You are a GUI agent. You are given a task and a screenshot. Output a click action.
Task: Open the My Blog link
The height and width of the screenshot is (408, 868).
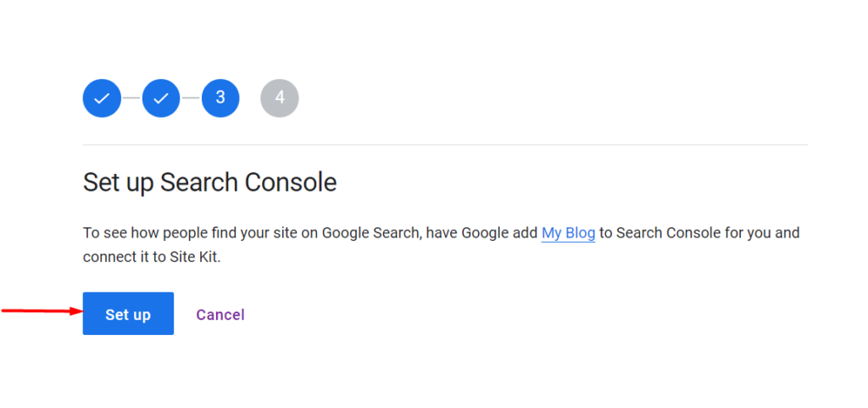pyautogui.click(x=569, y=233)
